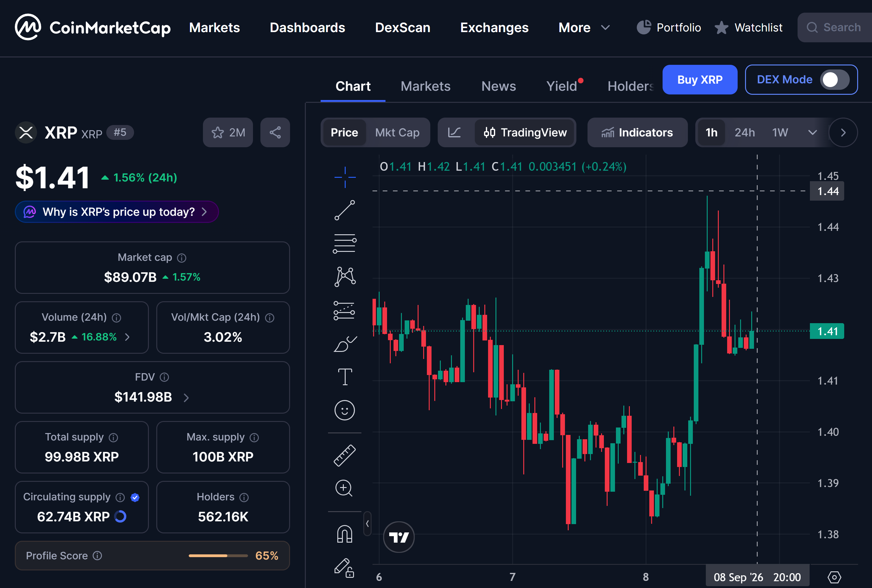Share XRP using the share icon
This screenshot has width=872, height=588.
[x=275, y=132]
